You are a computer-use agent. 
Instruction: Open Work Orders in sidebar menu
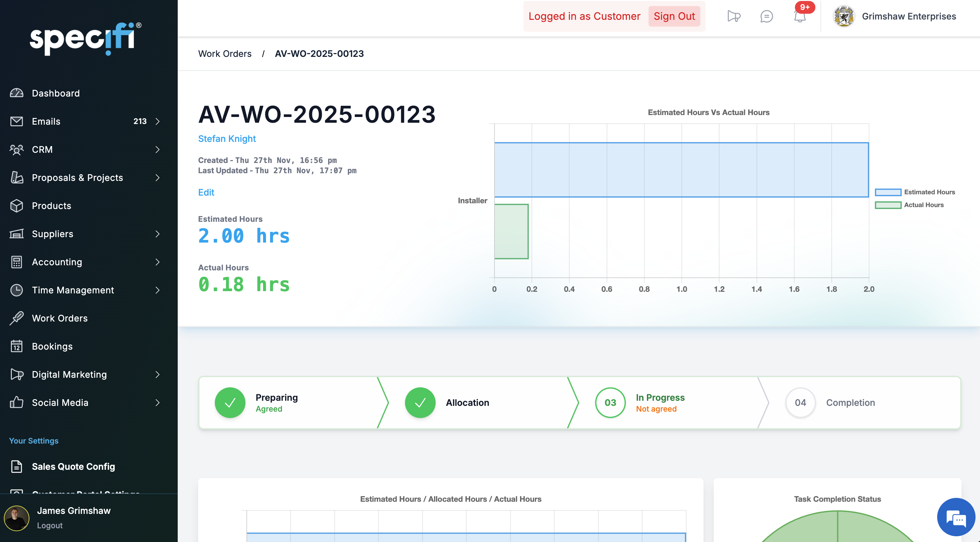pos(60,318)
